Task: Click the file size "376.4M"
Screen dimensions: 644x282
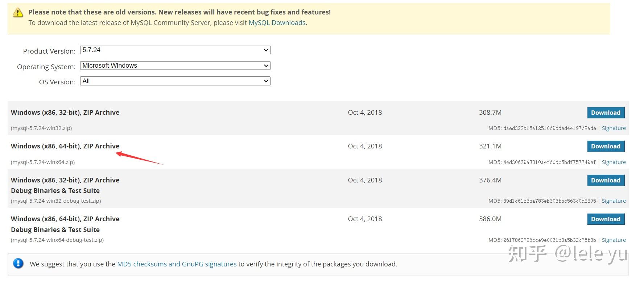Action: pos(490,180)
